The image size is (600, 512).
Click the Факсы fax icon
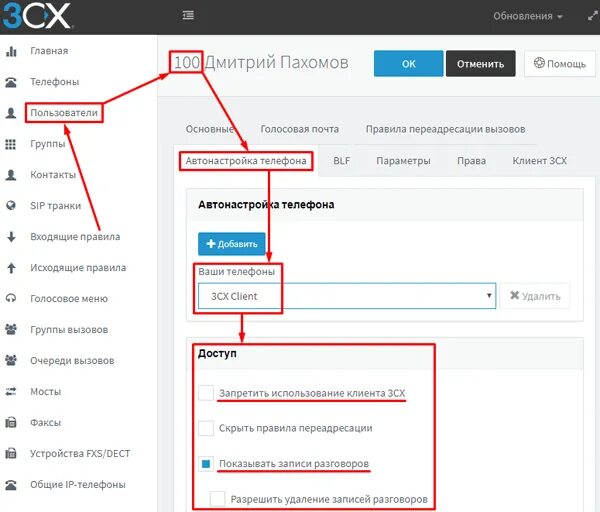[11, 422]
